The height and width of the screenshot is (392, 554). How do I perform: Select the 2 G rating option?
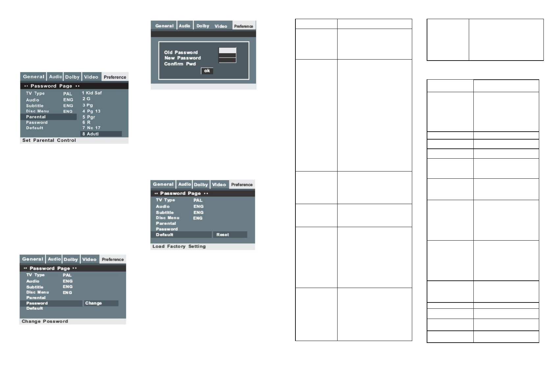87,99
